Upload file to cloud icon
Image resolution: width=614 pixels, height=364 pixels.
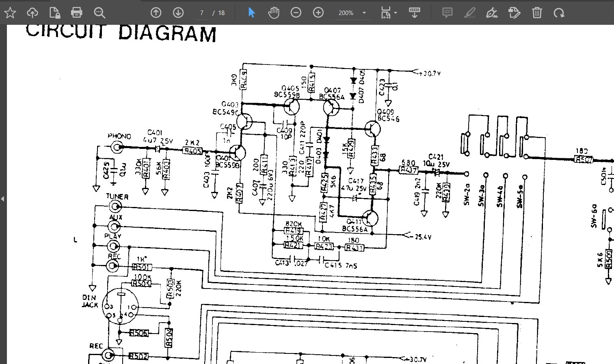click(x=32, y=13)
